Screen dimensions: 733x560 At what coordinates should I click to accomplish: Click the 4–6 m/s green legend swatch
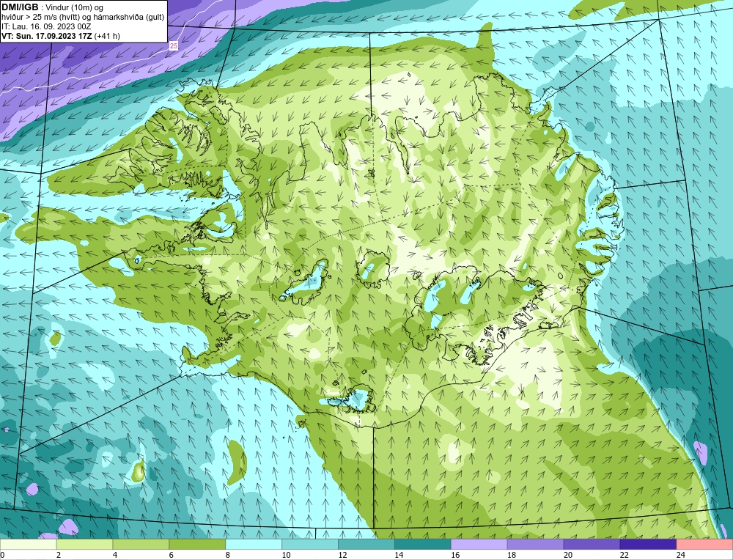point(141,544)
